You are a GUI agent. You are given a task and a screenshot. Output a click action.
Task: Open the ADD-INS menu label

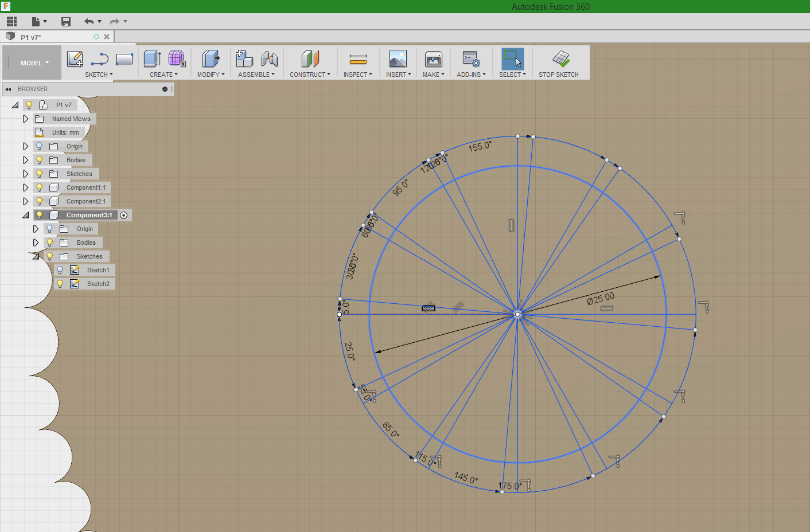(x=471, y=75)
